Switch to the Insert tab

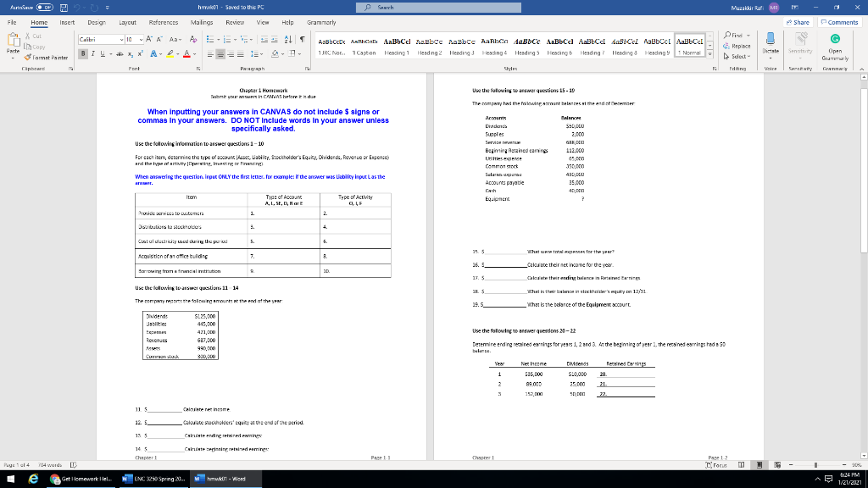[67, 23]
